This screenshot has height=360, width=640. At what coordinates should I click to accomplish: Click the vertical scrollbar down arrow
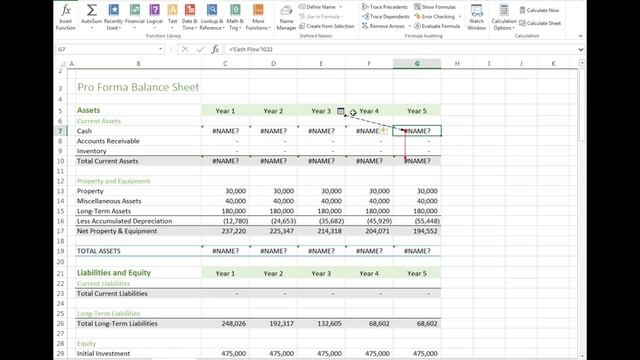(582, 356)
